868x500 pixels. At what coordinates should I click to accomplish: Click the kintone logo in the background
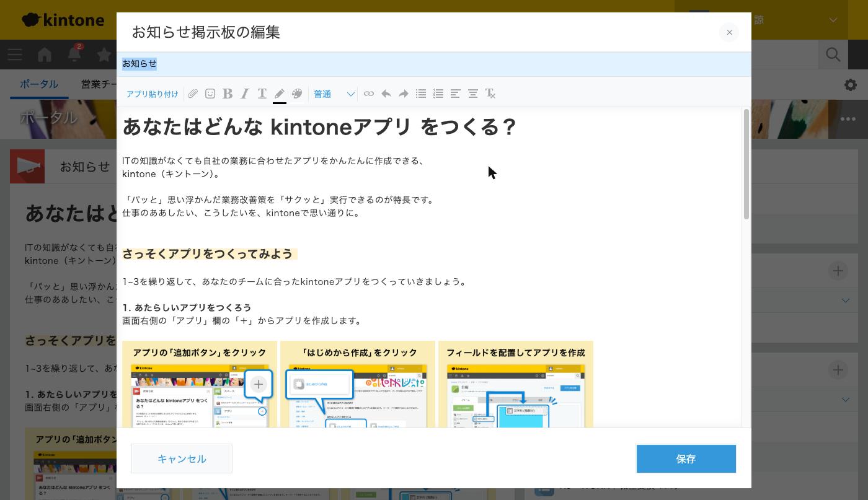click(63, 20)
